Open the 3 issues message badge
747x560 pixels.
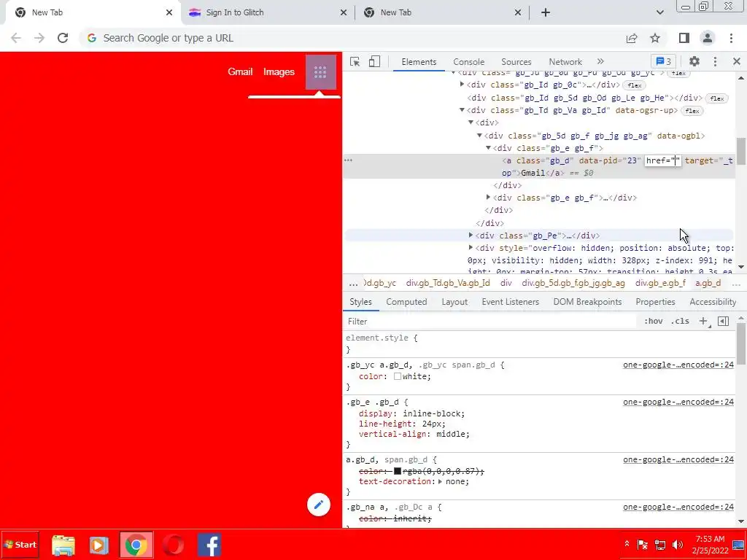point(664,61)
